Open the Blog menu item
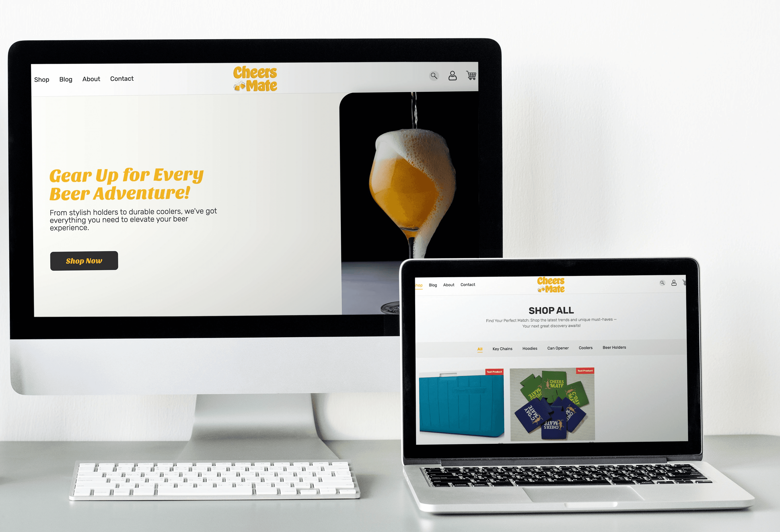Viewport: 780px width, 532px height. coord(65,79)
